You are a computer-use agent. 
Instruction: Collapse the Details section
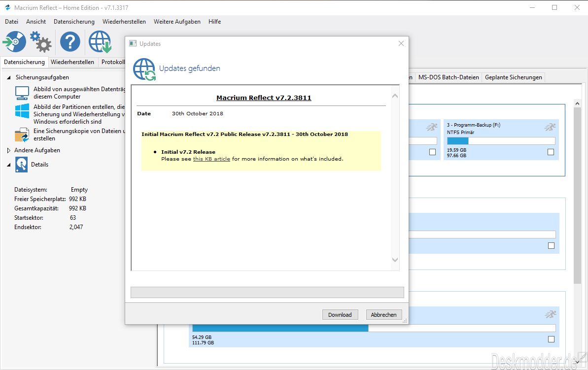point(8,165)
